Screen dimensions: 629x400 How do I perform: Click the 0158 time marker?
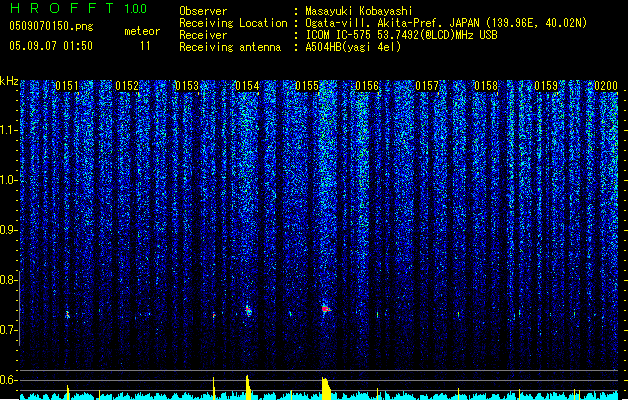(x=486, y=86)
